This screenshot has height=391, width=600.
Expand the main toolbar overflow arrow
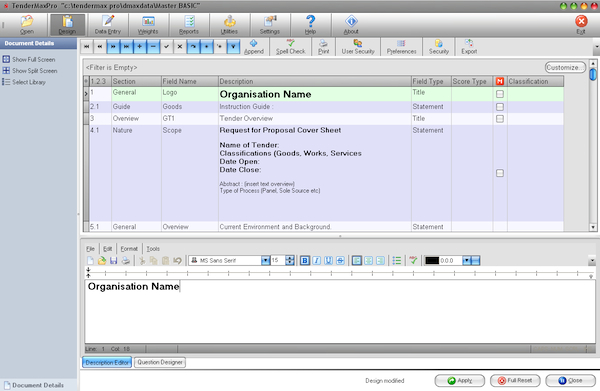coord(597,47)
